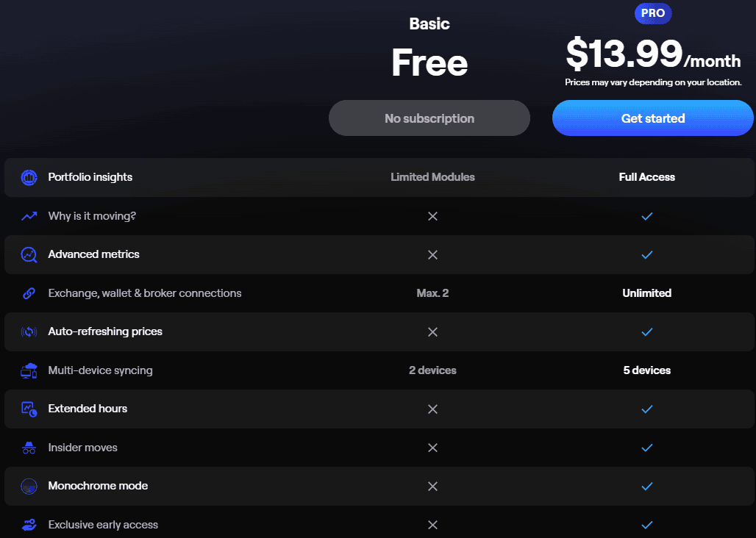Click the Extended hours clock icon

29,409
